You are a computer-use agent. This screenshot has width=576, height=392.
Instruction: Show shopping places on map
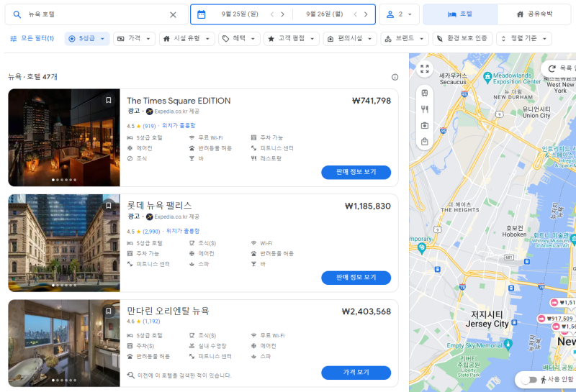[425, 142]
